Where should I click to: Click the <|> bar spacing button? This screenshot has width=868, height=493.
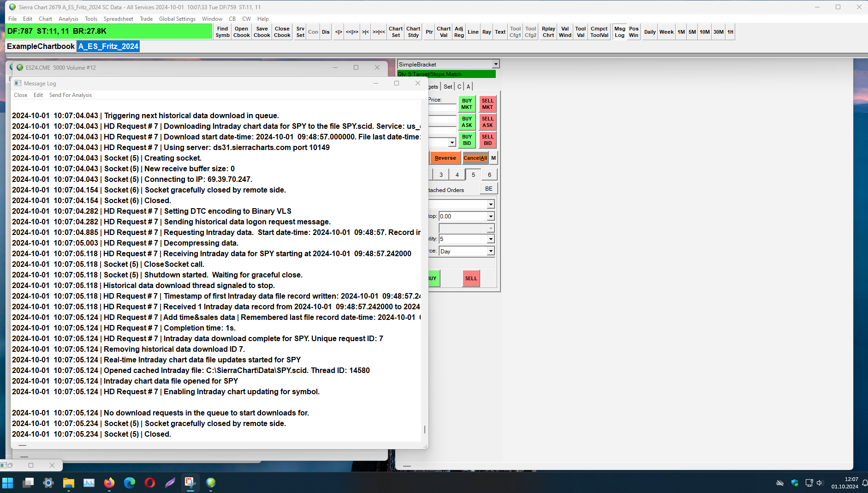point(339,32)
